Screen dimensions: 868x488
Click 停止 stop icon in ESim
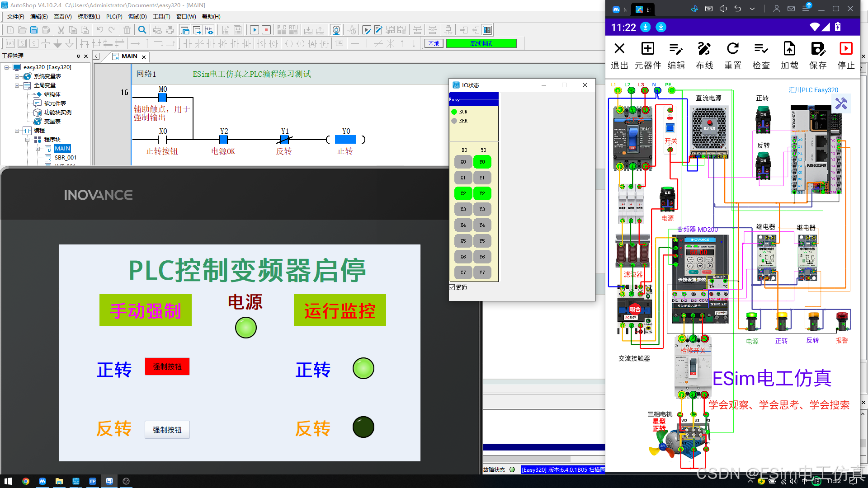click(x=846, y=56)
